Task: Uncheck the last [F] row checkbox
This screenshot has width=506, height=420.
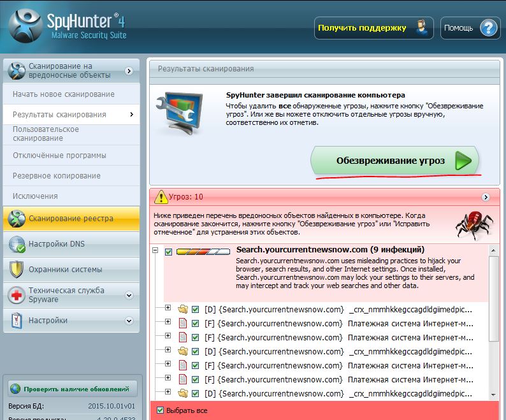Action: tap(195, 379)
